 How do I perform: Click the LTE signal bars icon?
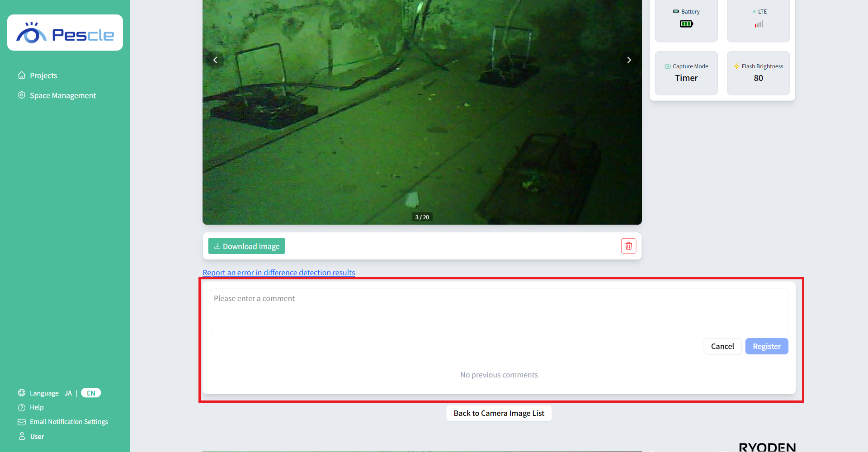pyautogui.click(x=759, y=24)
